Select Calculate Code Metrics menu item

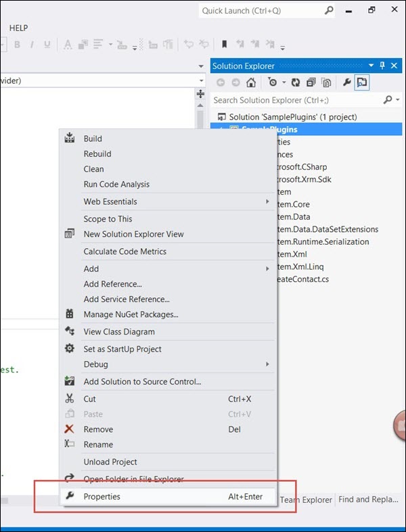pyautogui.click(x=168, y=251)
